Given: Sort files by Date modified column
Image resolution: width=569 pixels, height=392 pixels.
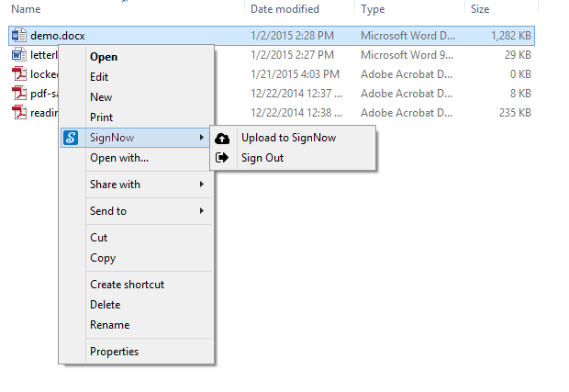Looking at the screenshot, I should click(x=284, y=9).
